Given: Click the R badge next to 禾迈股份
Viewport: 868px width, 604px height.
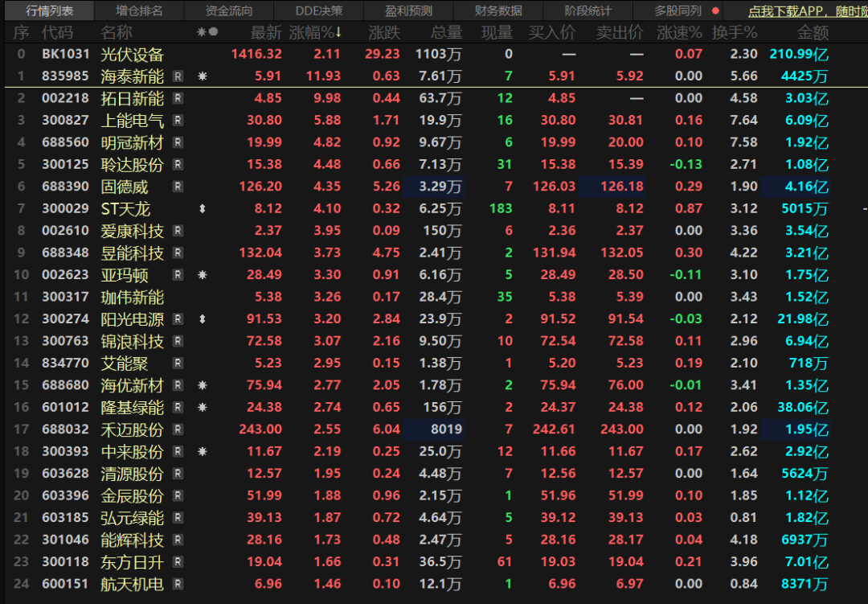Looking at the screenshot, I should point(178,429).
